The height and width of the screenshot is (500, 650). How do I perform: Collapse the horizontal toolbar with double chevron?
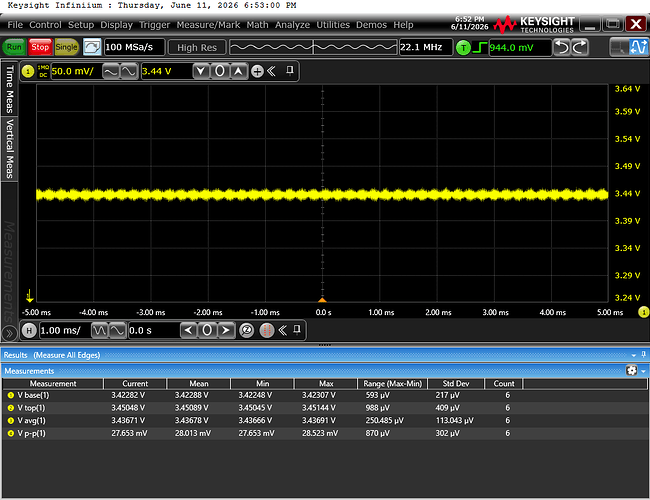[x=283, y=330]
